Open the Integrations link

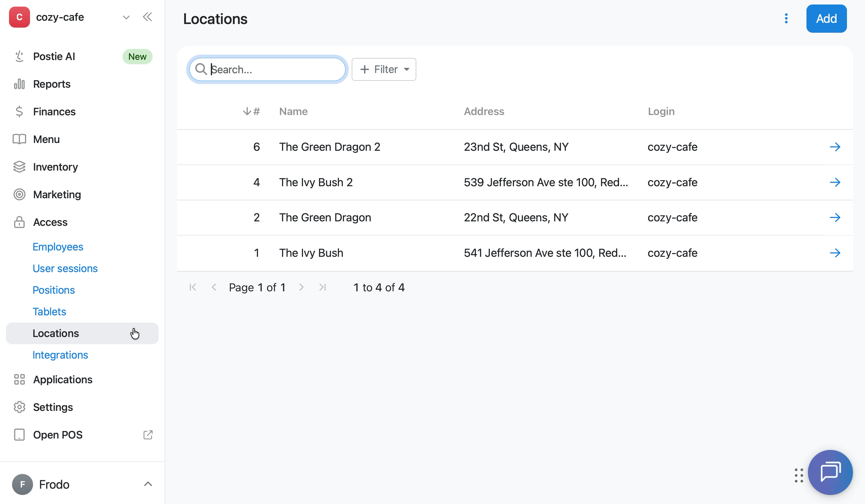pyautogui.click(x=60, y=355)
